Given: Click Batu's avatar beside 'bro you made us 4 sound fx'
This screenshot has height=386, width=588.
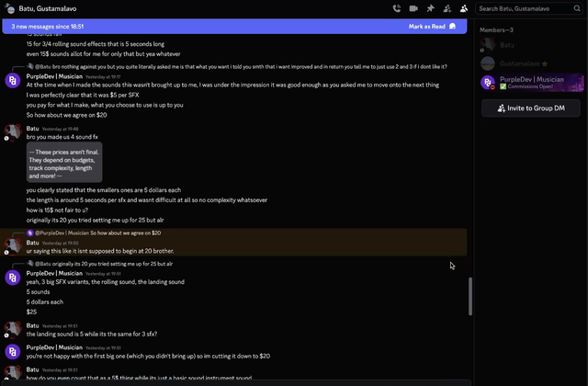Looking at the screenshot, I should click(12, 132).
